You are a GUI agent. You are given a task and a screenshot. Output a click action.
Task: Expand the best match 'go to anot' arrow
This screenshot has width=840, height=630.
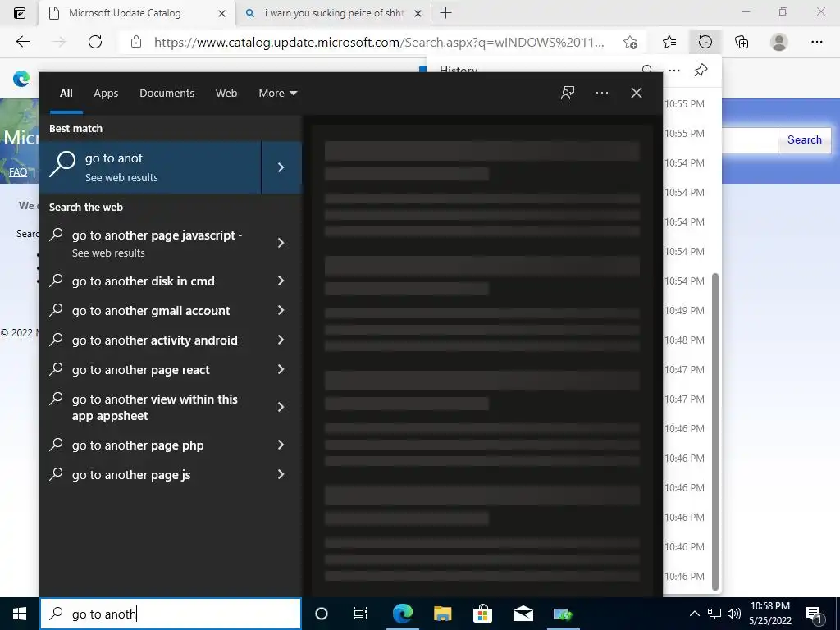pos(281,167)
